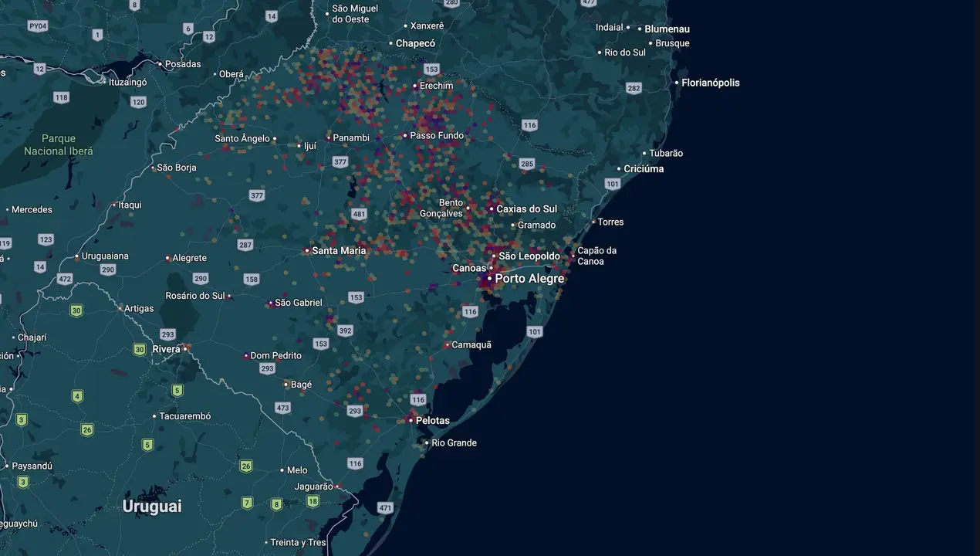This screenshot has width=980, height=556.
Task: Click route 282 shield near Florianópolis
Action: point(634,88)
